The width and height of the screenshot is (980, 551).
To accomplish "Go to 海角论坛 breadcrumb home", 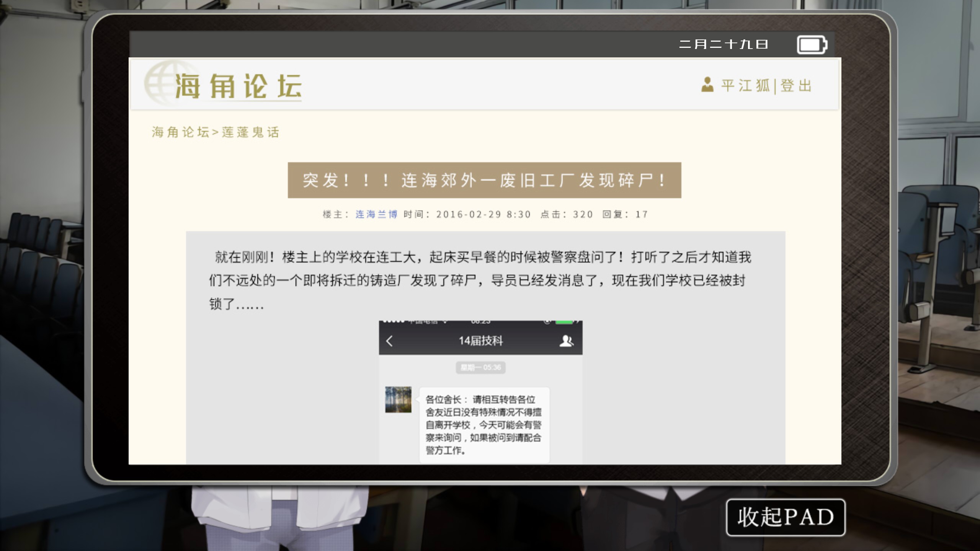I will click(180, 132).
